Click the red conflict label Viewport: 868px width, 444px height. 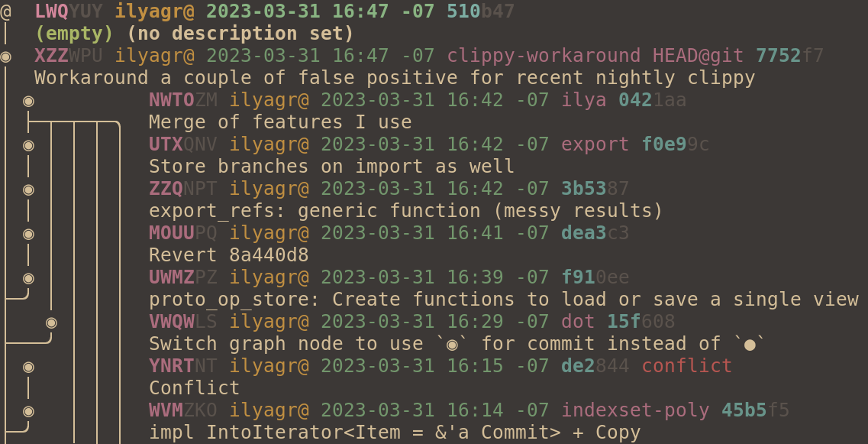[687, 366]
